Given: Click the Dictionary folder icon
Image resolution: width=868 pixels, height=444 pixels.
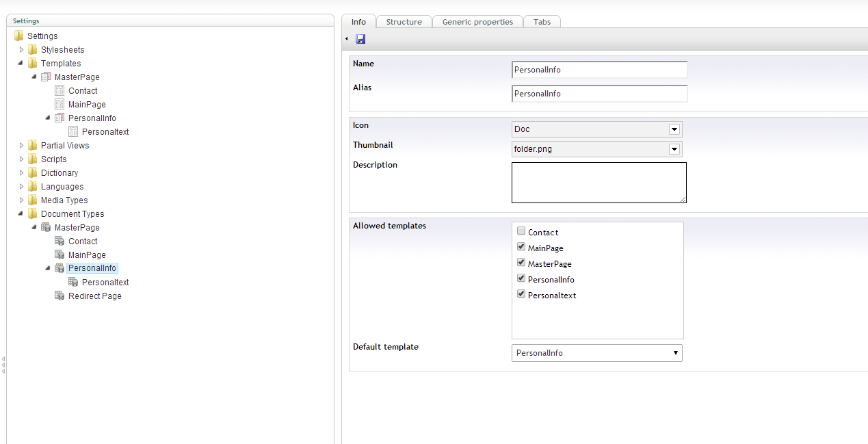Looking at the screenshot, I should click(x=32, y=172).
